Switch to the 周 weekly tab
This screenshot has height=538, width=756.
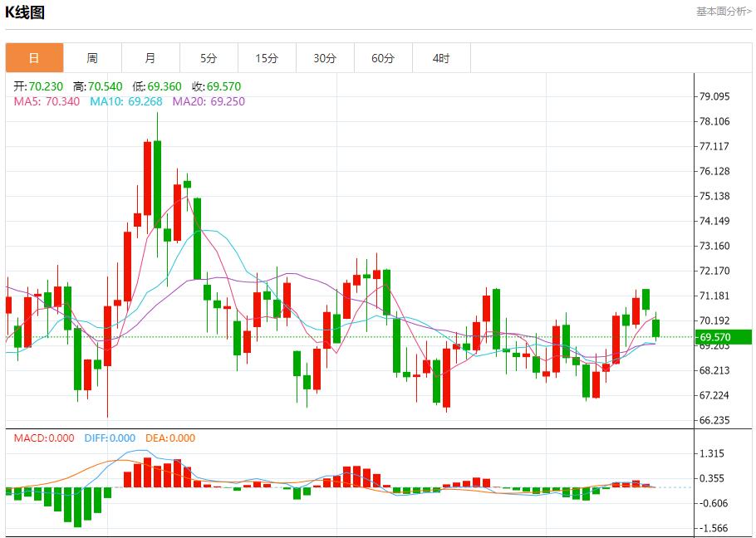pos(92,58)
